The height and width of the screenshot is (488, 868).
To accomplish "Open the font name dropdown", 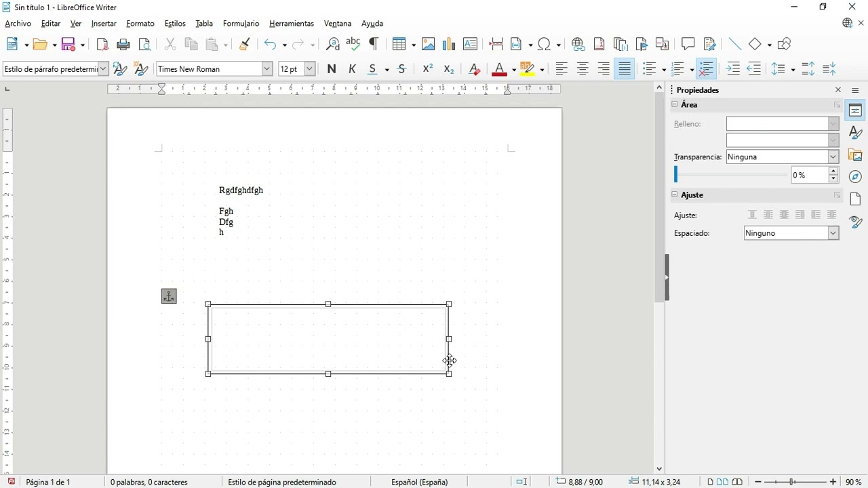I will tap(267, 68).
